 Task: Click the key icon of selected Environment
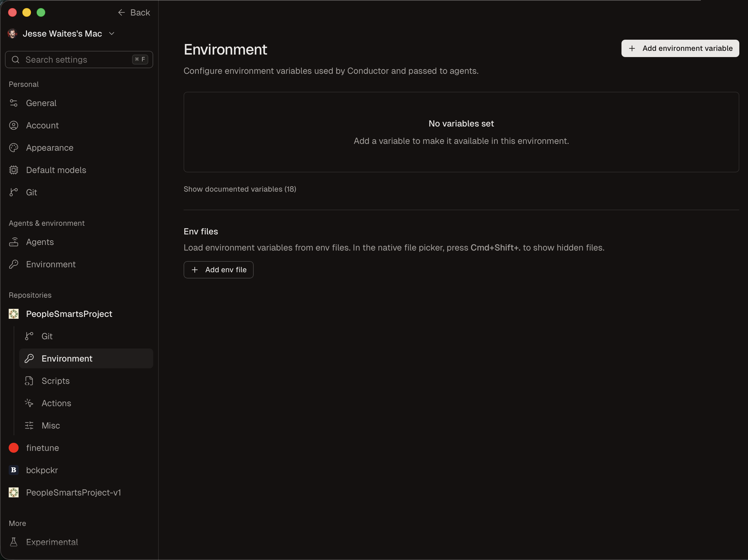(x=29, y=359)
